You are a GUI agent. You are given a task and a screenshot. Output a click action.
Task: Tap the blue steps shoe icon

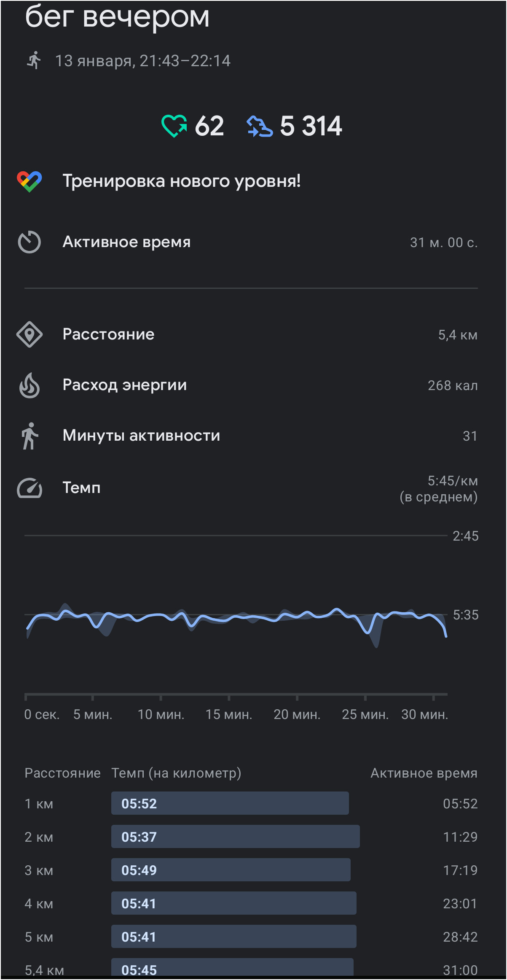pos(260,126)
